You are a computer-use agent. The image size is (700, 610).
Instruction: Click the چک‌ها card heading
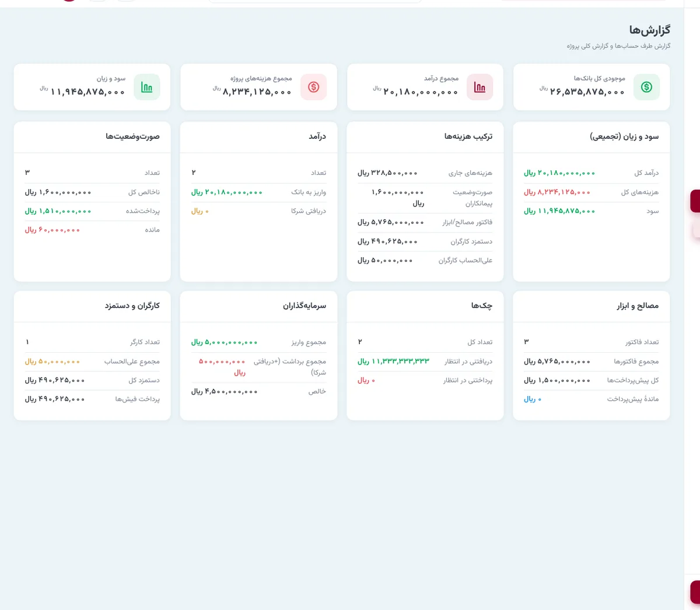pyautogui.click(x=482, y=306)
